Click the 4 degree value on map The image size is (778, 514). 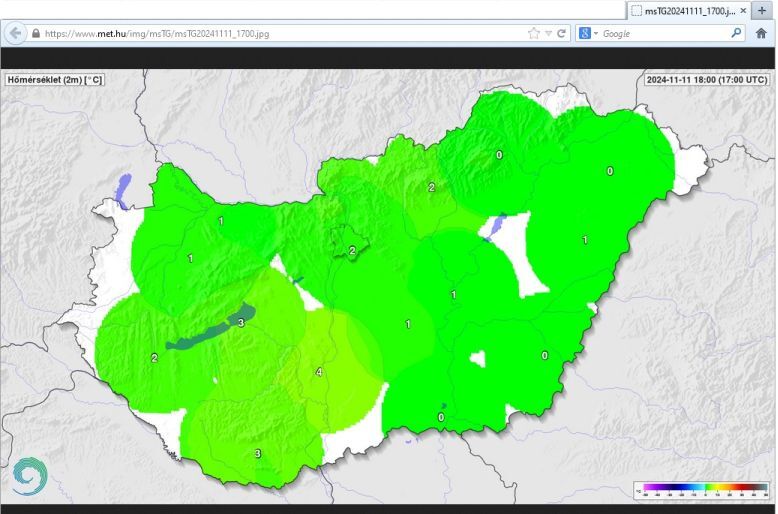319,372
